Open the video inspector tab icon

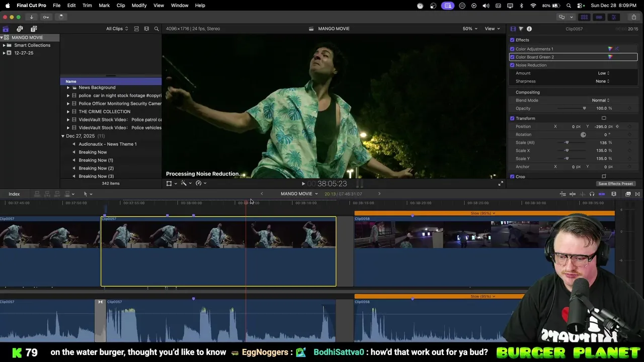click(x=513, y=29)
